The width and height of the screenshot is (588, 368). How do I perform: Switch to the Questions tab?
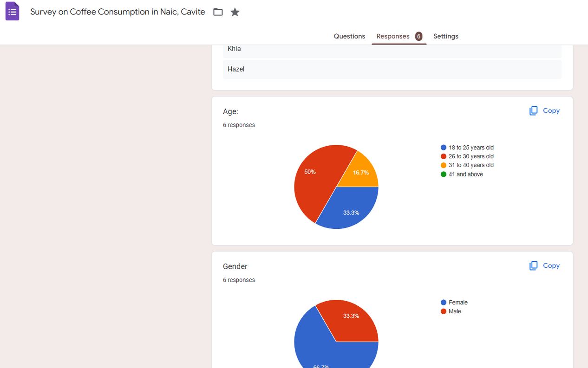[x=349, y=36]
